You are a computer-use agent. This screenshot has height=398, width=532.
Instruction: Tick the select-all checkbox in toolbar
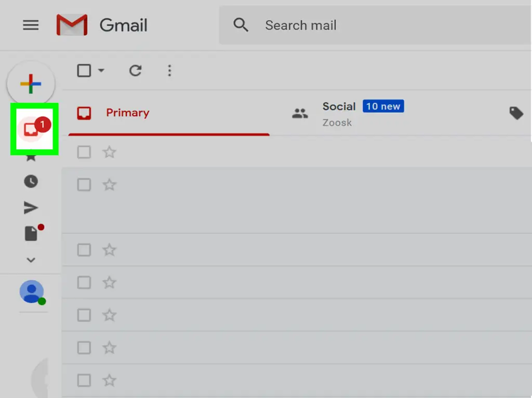pyautogui.click(x=84, y=71)
